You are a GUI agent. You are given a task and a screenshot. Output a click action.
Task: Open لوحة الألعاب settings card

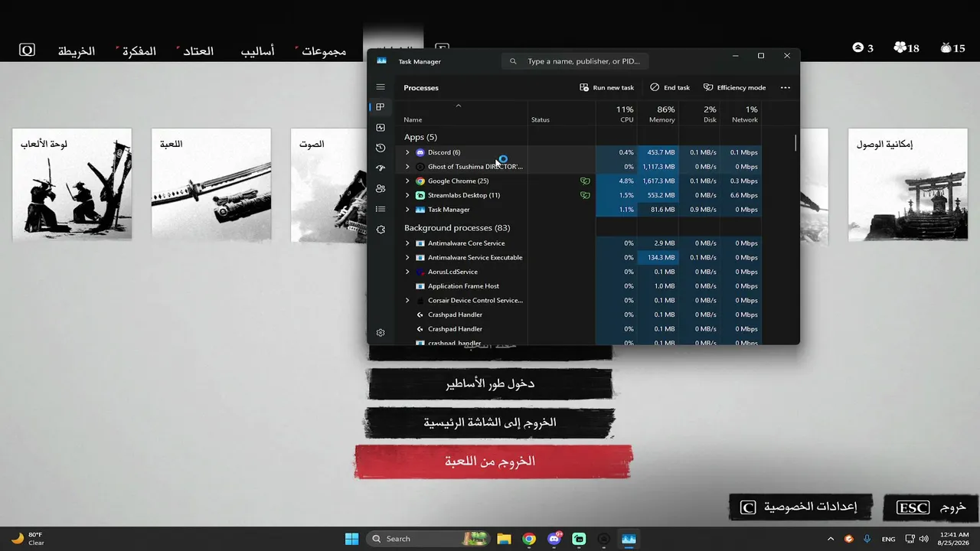click(72, 184)
